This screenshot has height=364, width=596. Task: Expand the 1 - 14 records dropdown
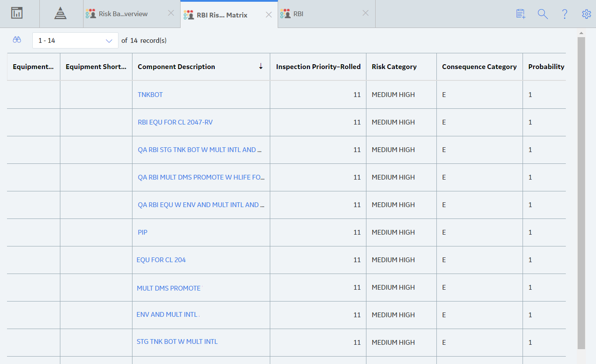point(75,40)
